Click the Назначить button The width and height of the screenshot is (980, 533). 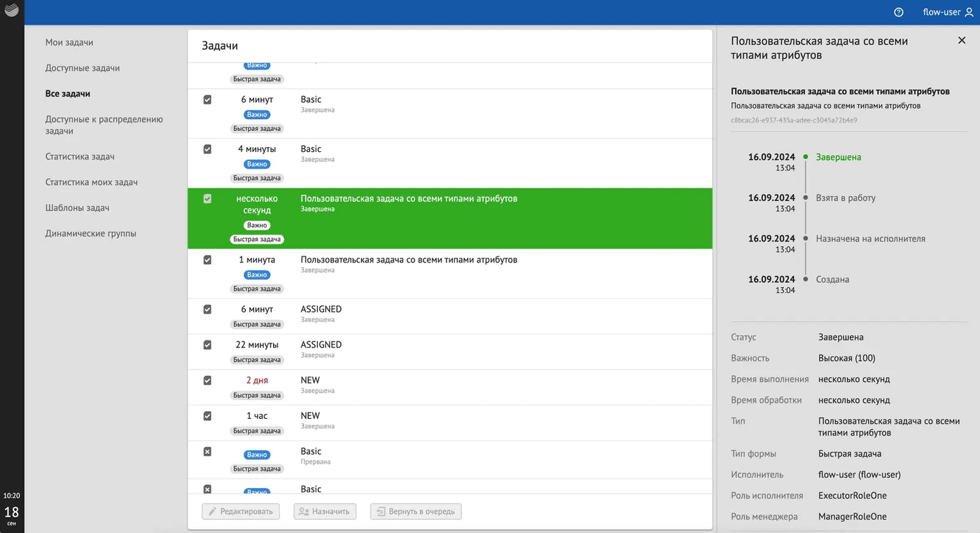click(325, 511)
